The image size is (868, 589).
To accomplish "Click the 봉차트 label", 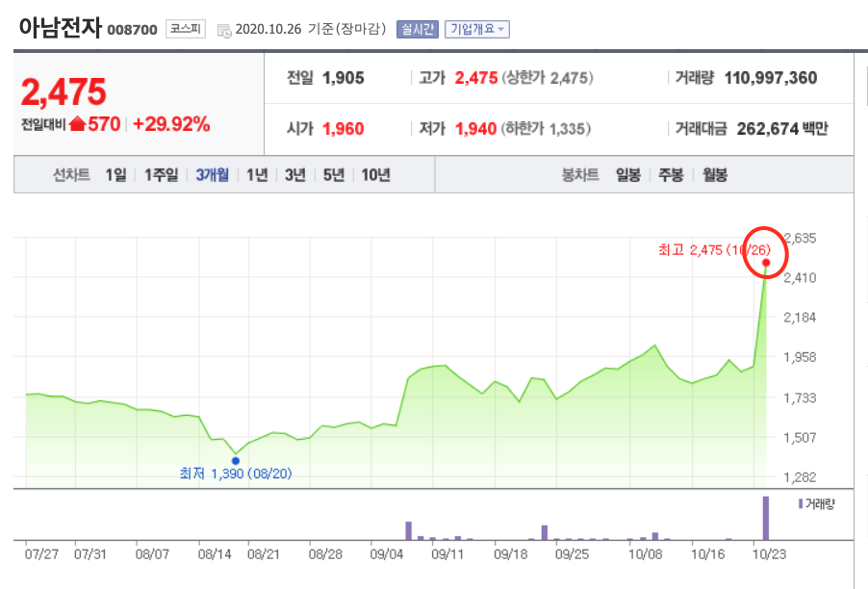I will coord(580,175).
